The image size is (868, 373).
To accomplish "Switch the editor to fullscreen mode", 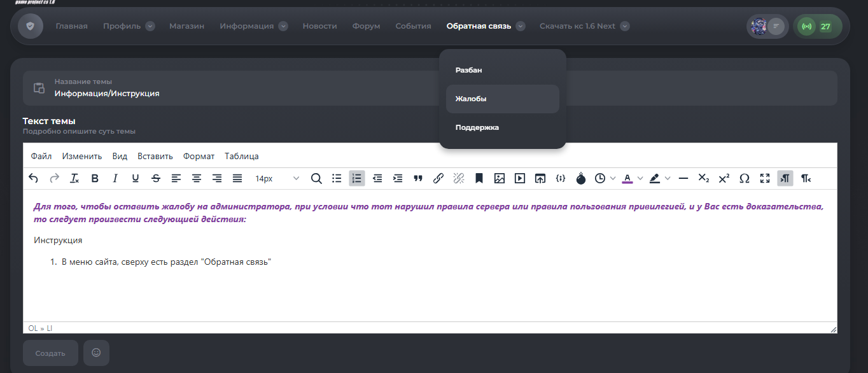I will (765, 179).
